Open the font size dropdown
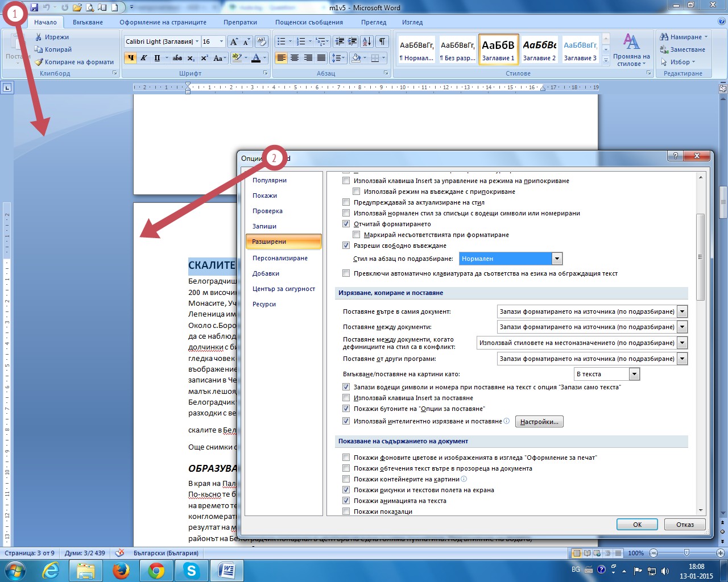 tap(221, 41)
